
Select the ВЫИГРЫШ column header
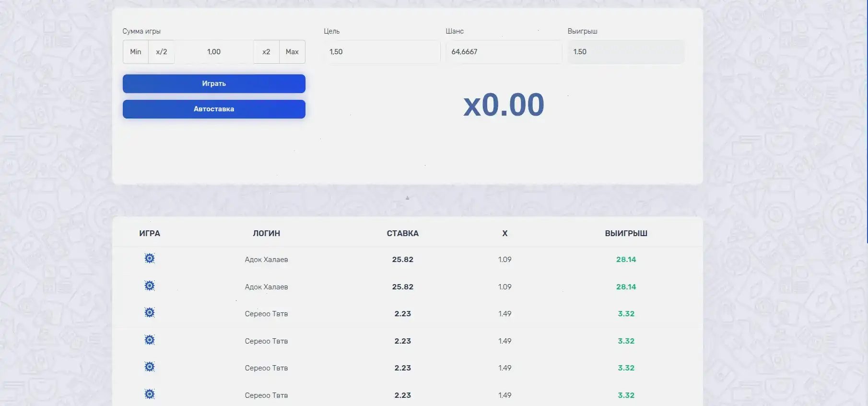click(x=626, y=233)
